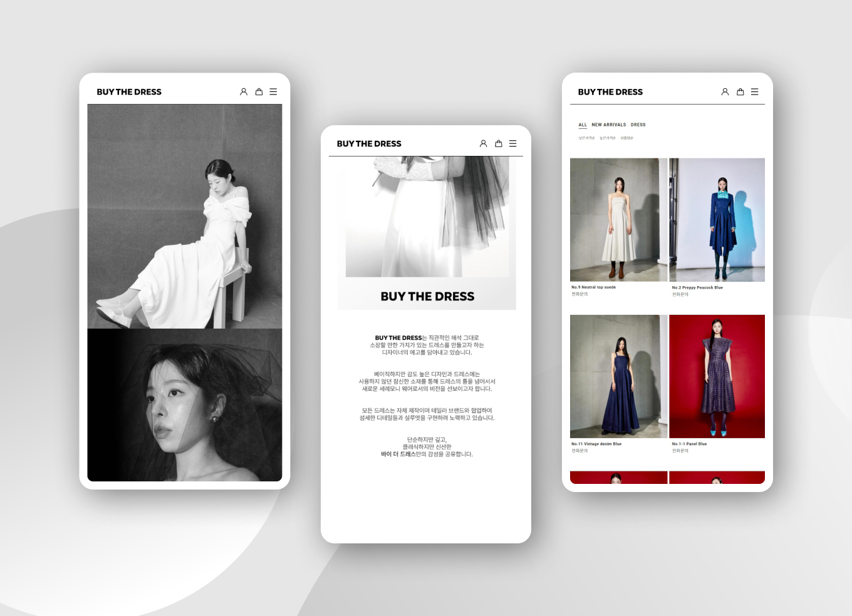Click the paragraph starting 모든 드레스는 자체 제작
The image size is (852, 616).
[427, 414]
